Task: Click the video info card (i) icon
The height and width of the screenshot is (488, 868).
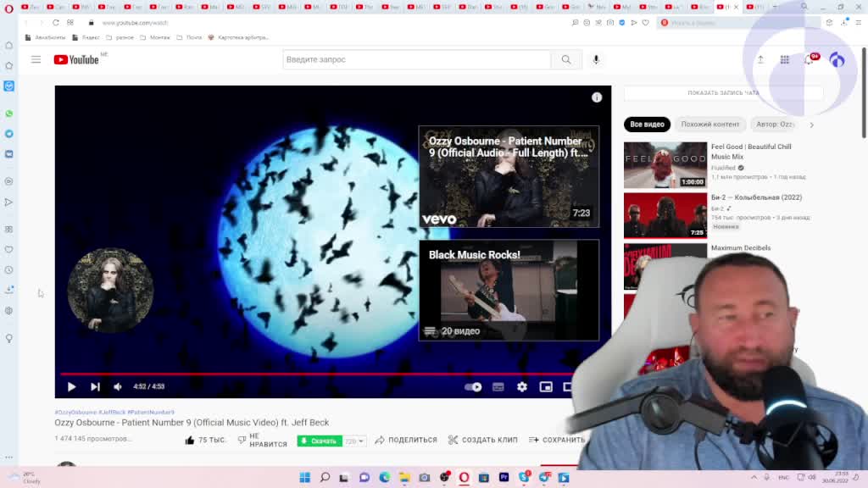Action: 596,97
